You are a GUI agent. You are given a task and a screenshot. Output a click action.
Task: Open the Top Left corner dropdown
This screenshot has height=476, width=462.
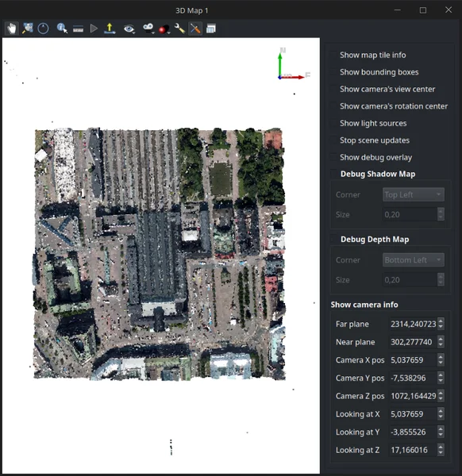coord(414,194)
